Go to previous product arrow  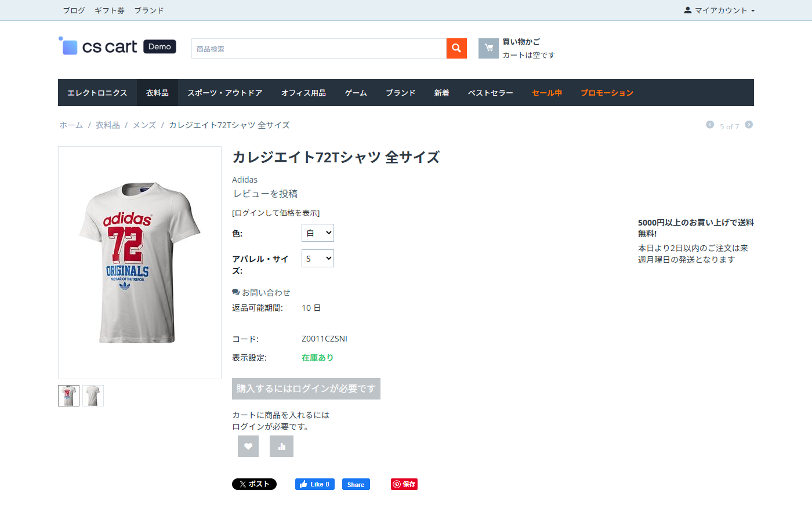(x=710, y=125)
